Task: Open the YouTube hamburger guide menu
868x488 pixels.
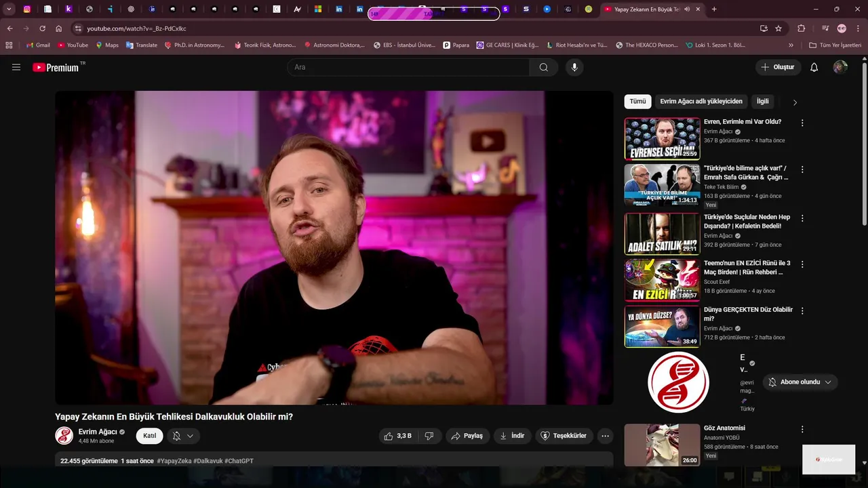Action: [x=16, y=67]
